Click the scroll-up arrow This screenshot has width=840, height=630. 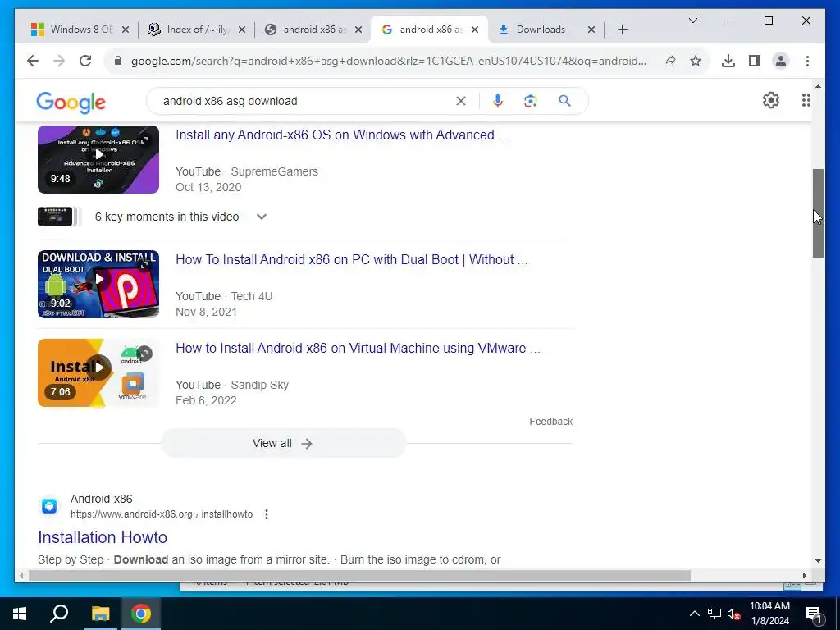(818, 86)
